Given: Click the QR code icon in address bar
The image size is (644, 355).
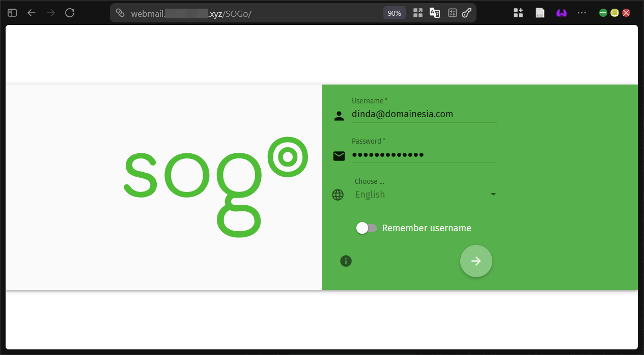Looking at the screenshot, I should point(418,13).
